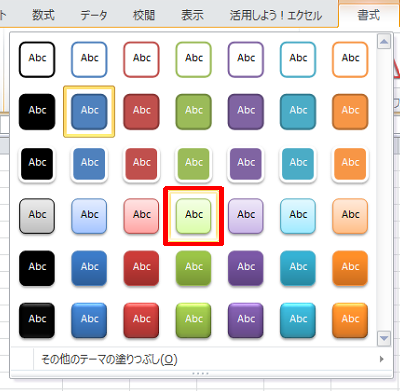Image resolution: width=400 pixels, height=391 pixels.
Task: Apply the glossy orange Abc style in bottom row
Action: coord(350,320)
